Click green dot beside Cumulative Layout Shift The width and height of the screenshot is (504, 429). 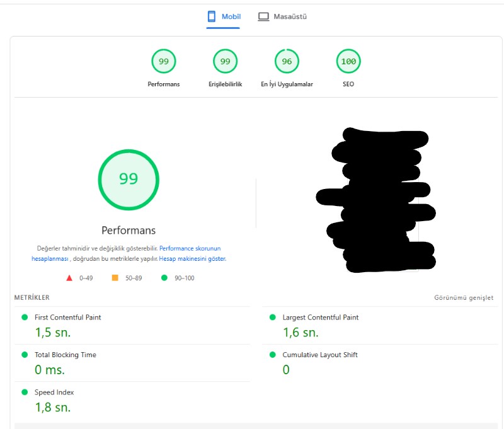click(x=273, y=355)
